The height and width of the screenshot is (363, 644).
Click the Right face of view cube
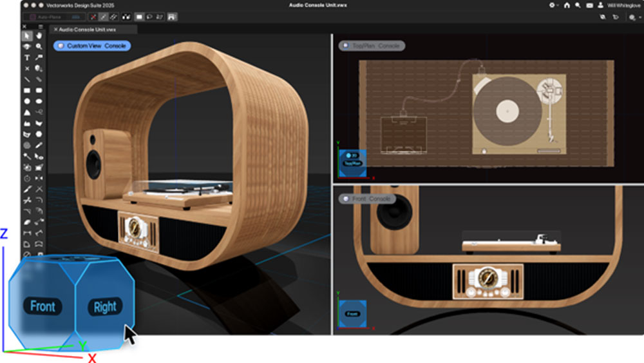pos(105,307)
